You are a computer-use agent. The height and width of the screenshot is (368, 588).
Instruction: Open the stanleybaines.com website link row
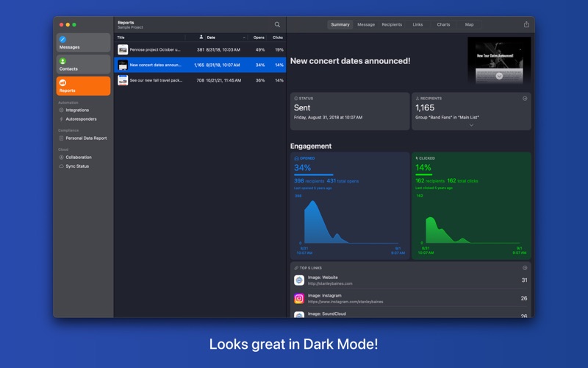[x=411, y=280]
